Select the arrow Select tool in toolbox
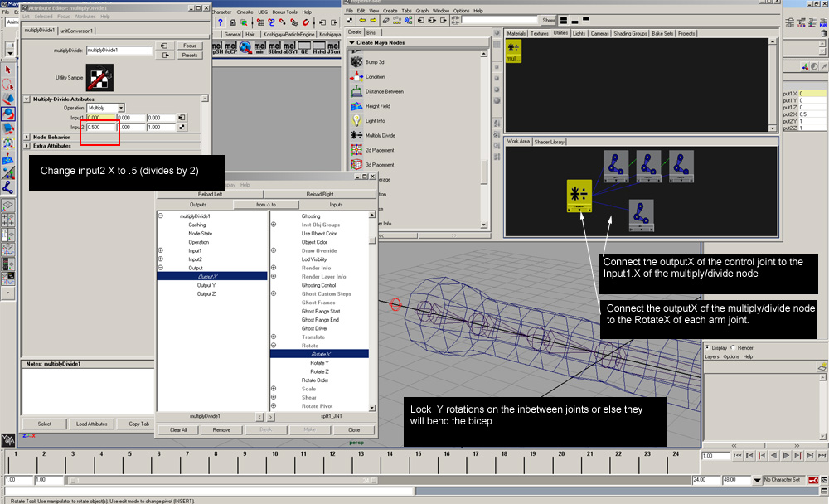This screenshot has width=829, height=504. [x=8, y=70]
